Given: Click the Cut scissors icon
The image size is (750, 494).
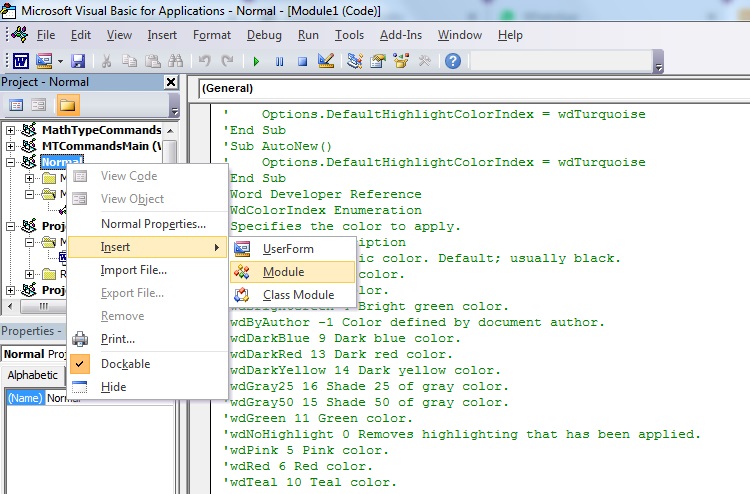Looking at the screenshot, I should [x=106, y=61].
